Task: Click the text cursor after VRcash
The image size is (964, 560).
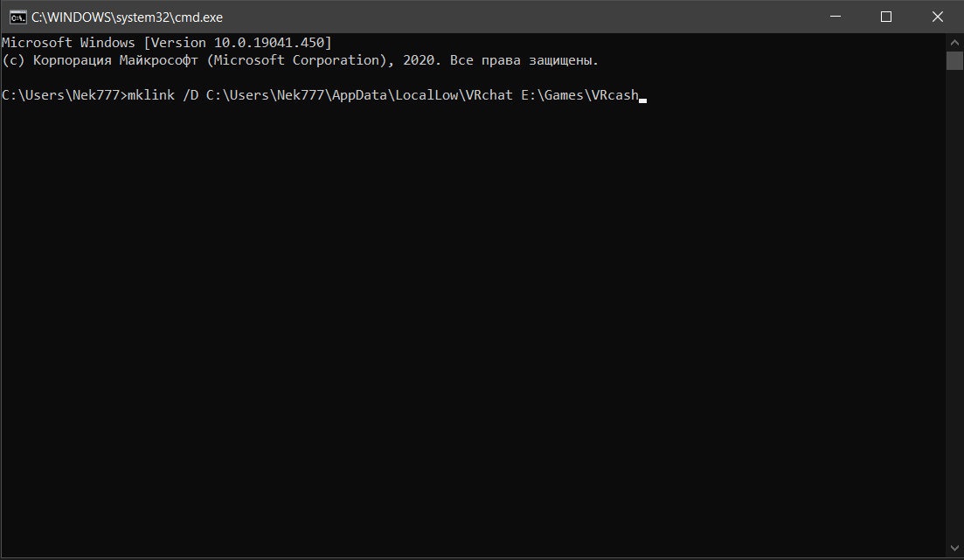Action: tap(642, 99)
